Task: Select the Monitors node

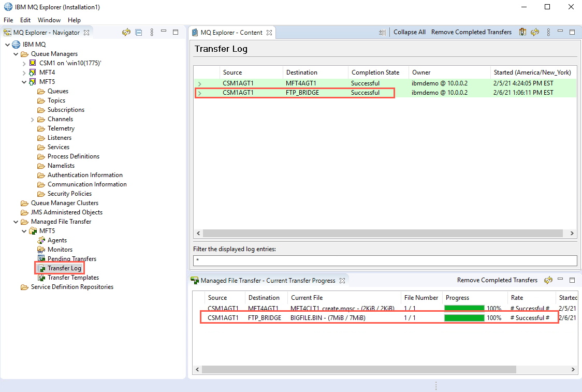Action: (60, 250)
